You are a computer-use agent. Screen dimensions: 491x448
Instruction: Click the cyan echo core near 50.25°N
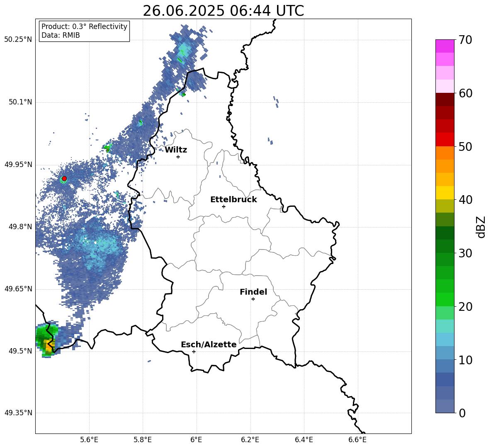[x=185, y=50]
